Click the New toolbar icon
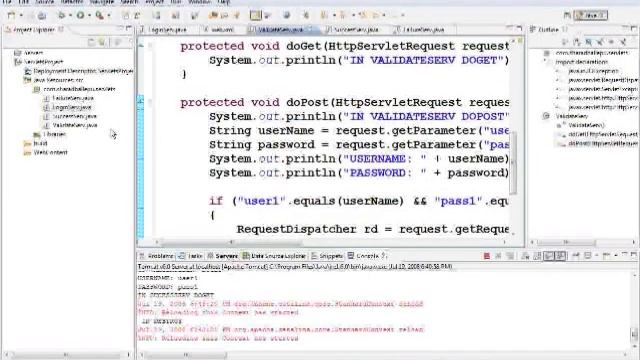The height and width of the screenshot is (360, 640). coord(11,16)
